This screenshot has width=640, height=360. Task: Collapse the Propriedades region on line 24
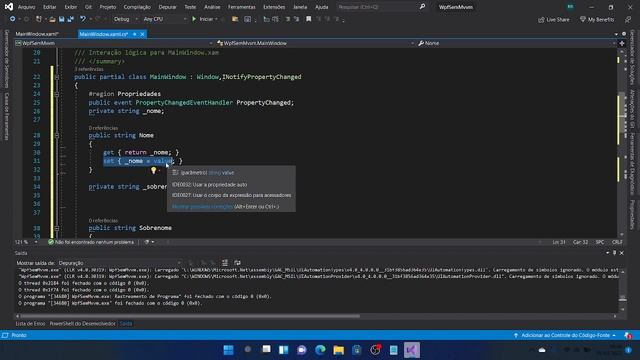click(57, 94)
